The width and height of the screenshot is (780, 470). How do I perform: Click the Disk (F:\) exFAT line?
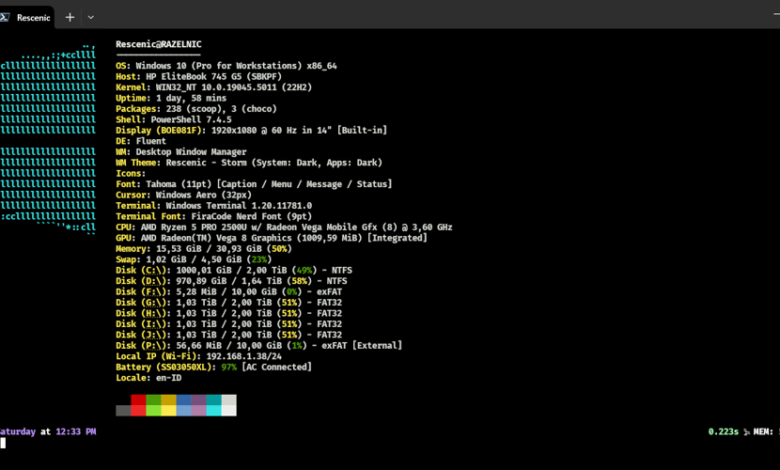tap(229, 292)
